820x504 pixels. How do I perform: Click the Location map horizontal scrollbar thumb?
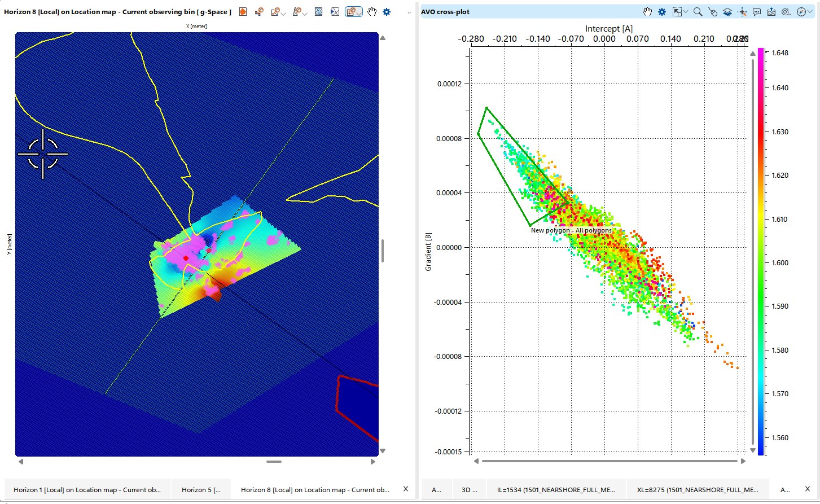point(274,462)
